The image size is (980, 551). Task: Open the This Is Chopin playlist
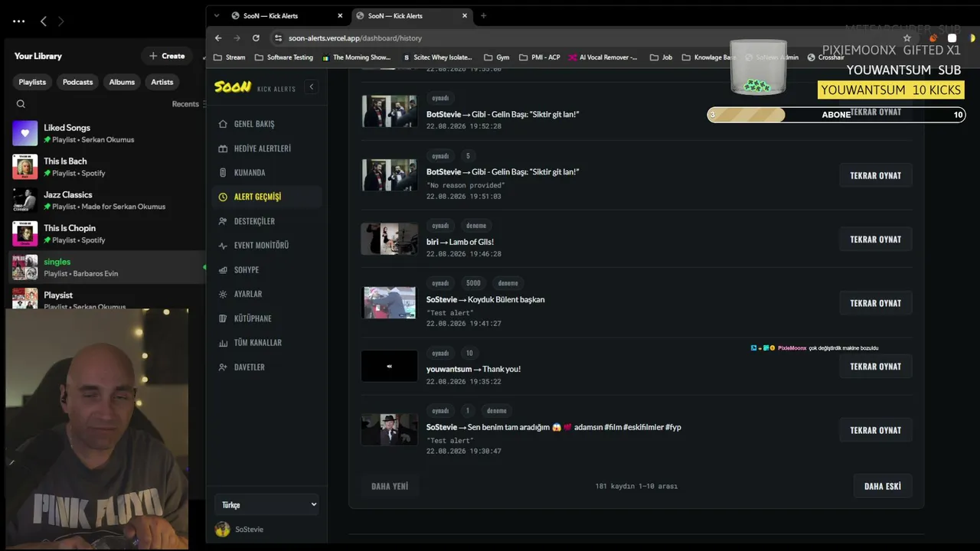click(107, 233)
